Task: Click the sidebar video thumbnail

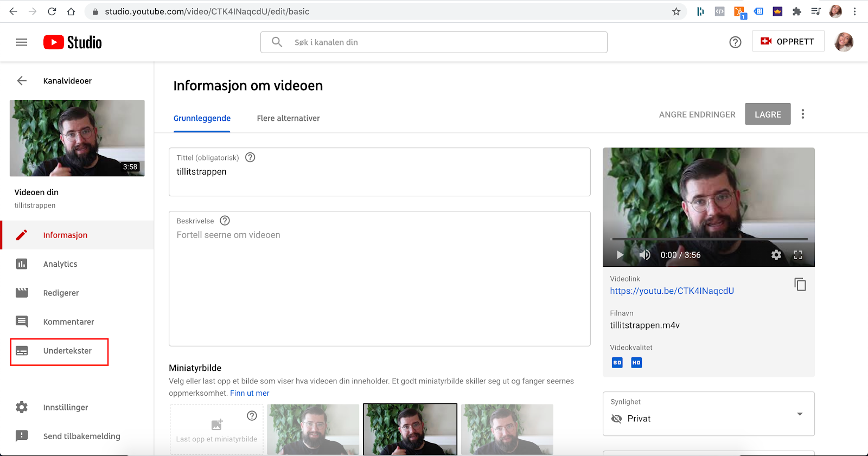Action: coord(77,138)
